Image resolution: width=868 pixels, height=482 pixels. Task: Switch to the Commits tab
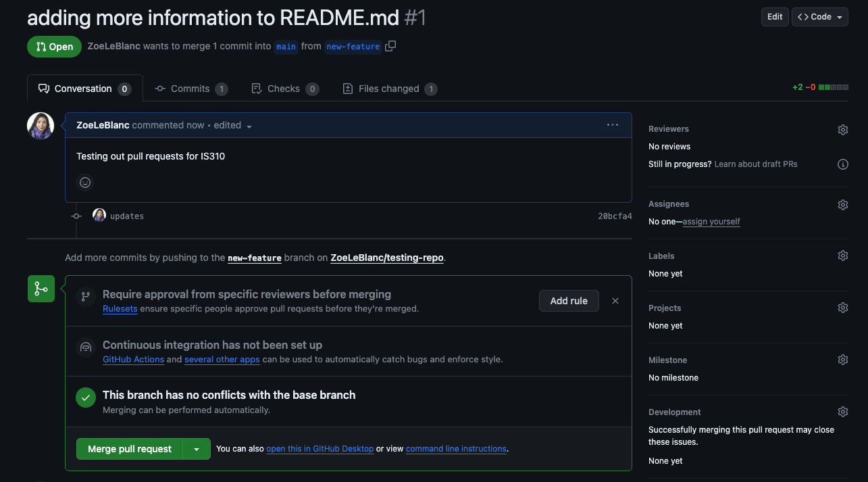190,89
